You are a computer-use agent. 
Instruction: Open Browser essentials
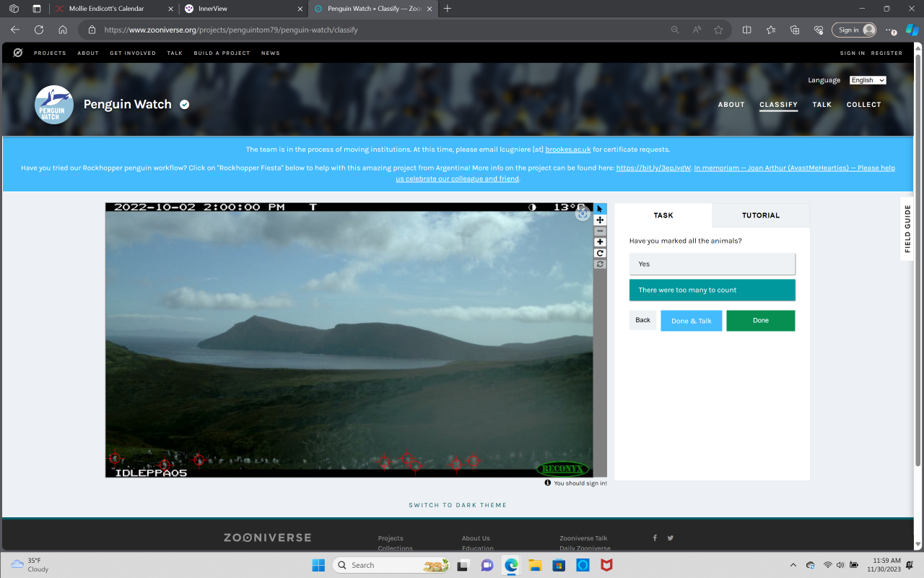[819, 30]
